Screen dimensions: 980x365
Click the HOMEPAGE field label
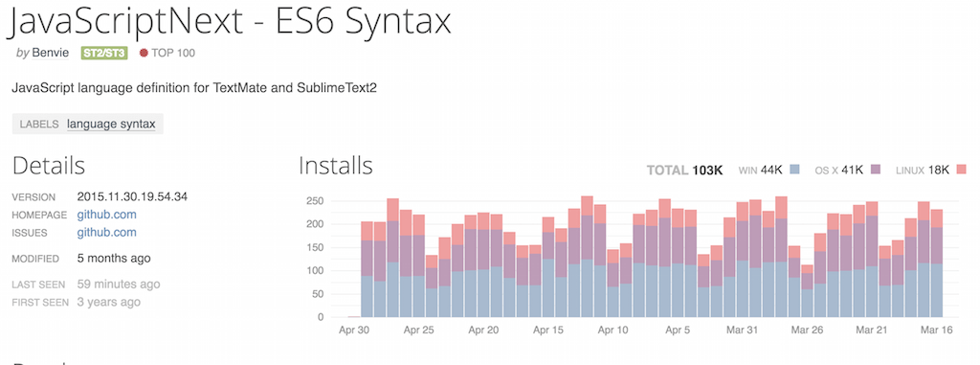39,215
